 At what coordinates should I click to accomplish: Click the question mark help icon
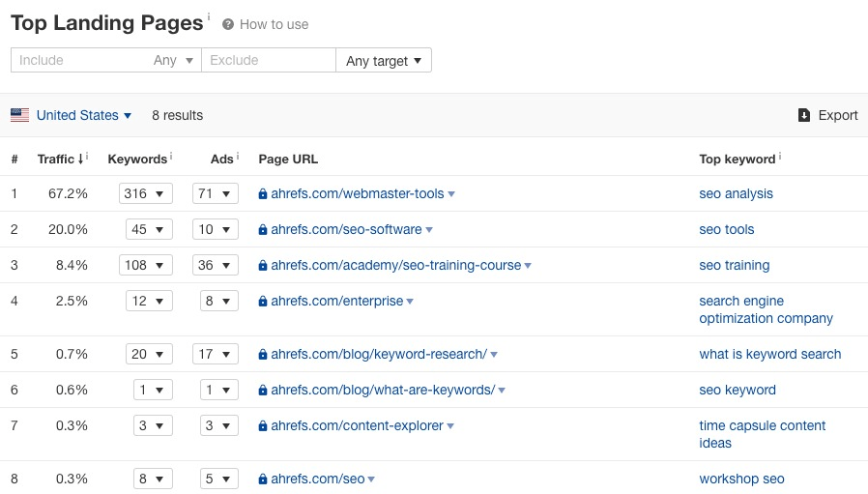tap(227, 24)
